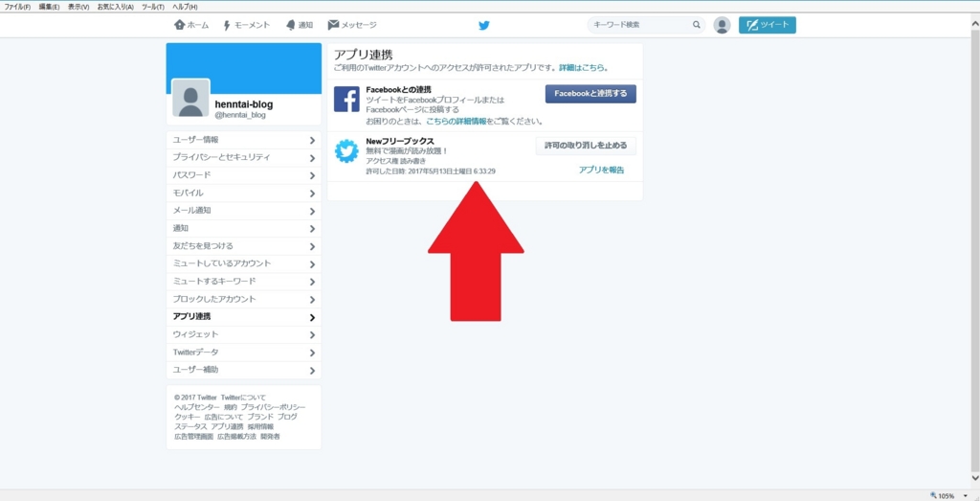Open 友だちを見つける settings section
Image resolution: width=980 pixels, height=501 pixels.
click(244, 246)
